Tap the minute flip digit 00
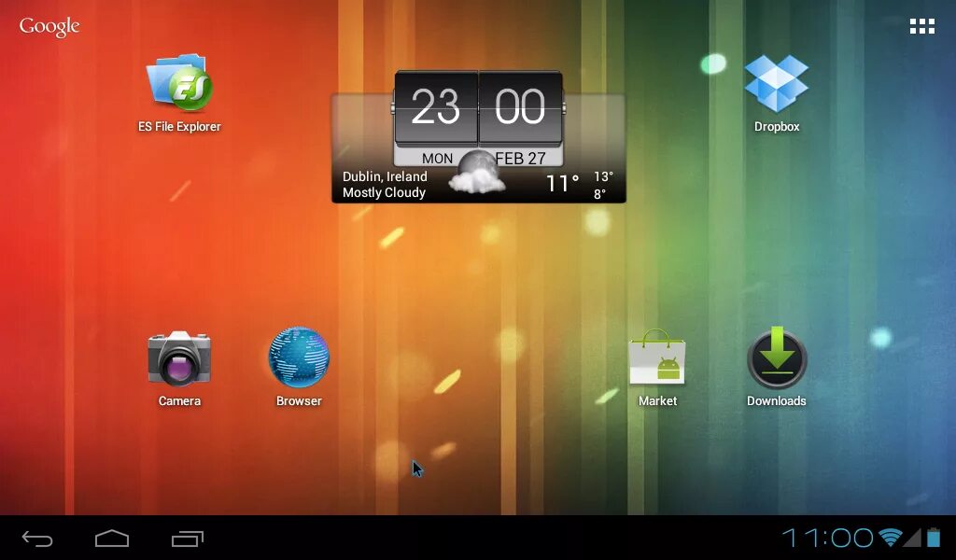The height and width of the screenshot is (560, 956). (x=520, y=107)
